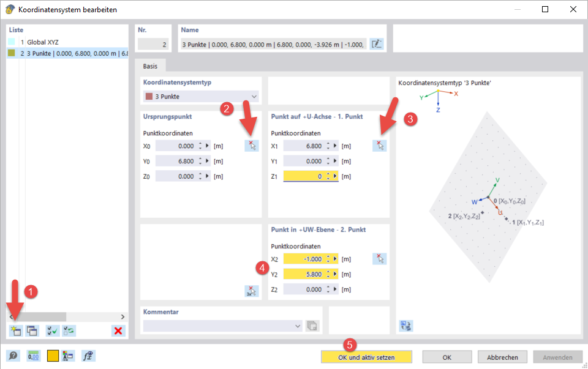Viewport: 588px width, 369px height.
Task: Open Z2 value arrow menu
Action: pos(335,289)
